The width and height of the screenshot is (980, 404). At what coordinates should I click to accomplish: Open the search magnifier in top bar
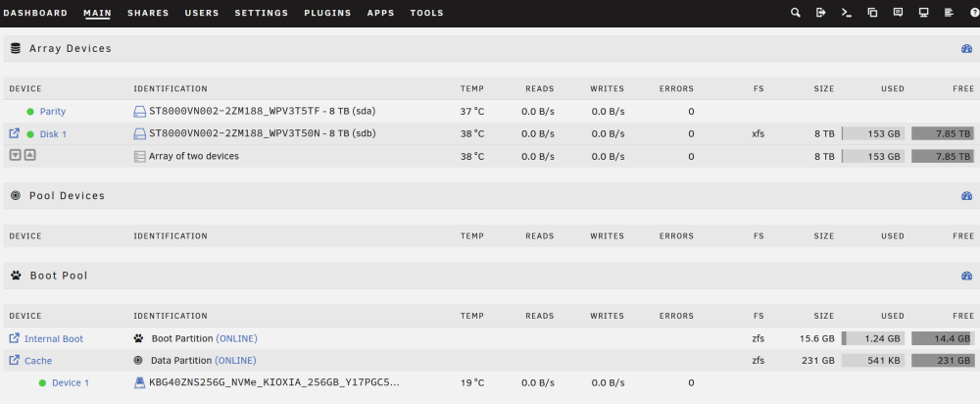coord(795,13)
